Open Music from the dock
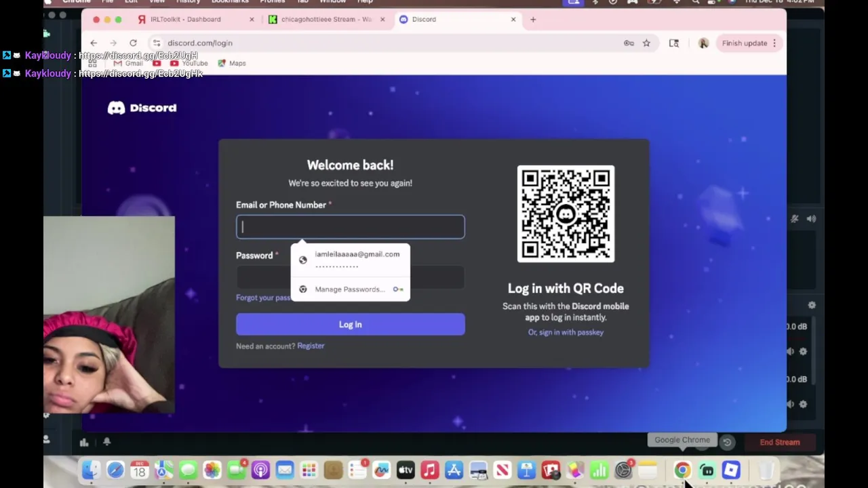 pos(430,470)
